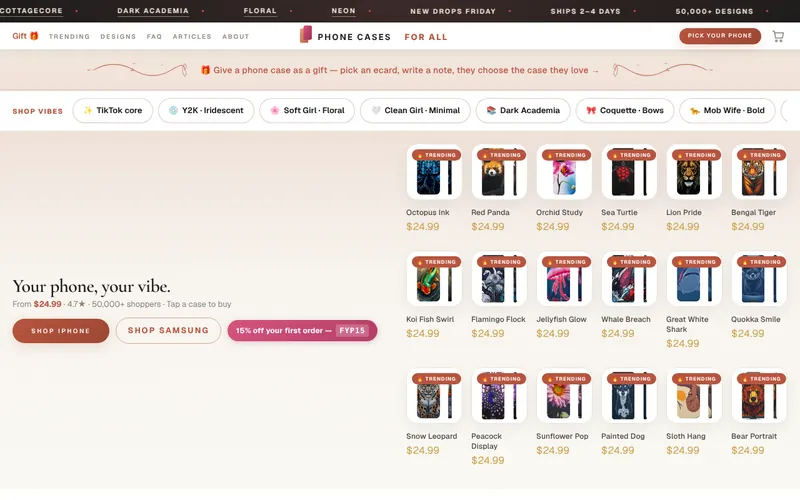Click the "Red Panda" product name
Image resolution: width=800 pixels, height=500 pixels.
[490, 213]
